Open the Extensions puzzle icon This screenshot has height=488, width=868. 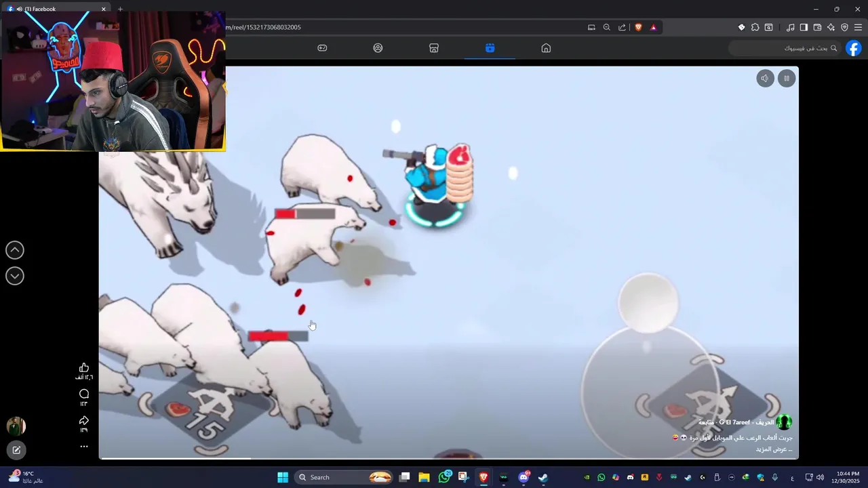click(x=755, y=27)
